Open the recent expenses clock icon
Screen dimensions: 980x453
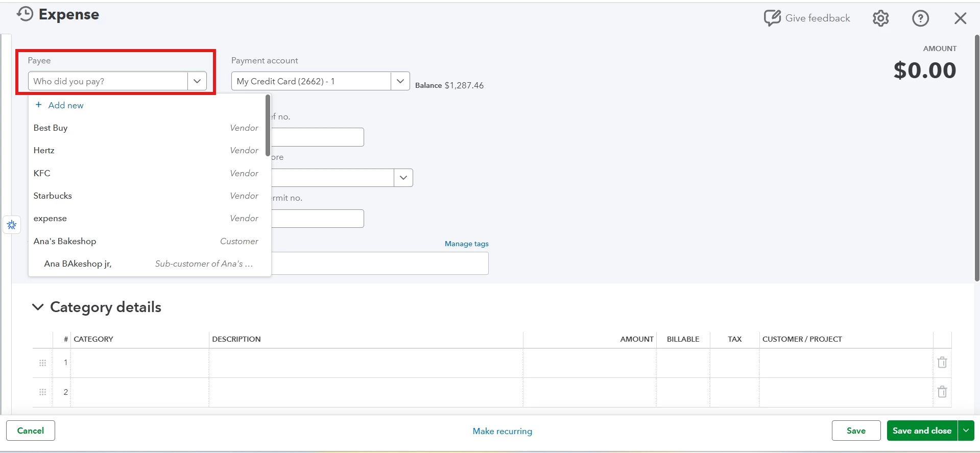point(25,14)
